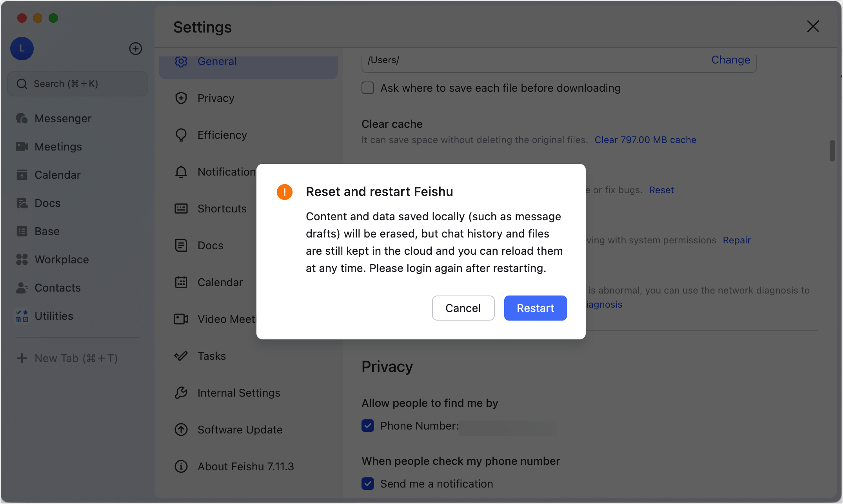Click the settings panel scrollbar thumb
This screenshot has width=843, height=504.
832,150
